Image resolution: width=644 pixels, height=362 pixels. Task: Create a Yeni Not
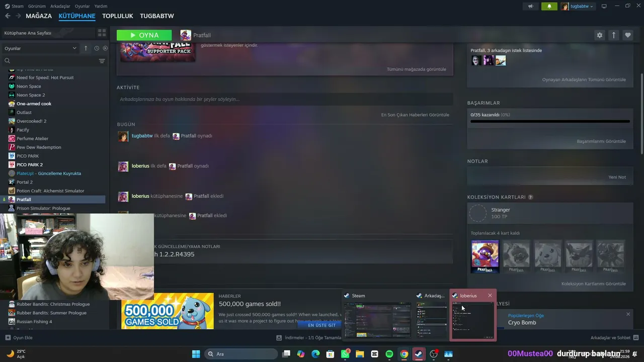click(617, 177)
